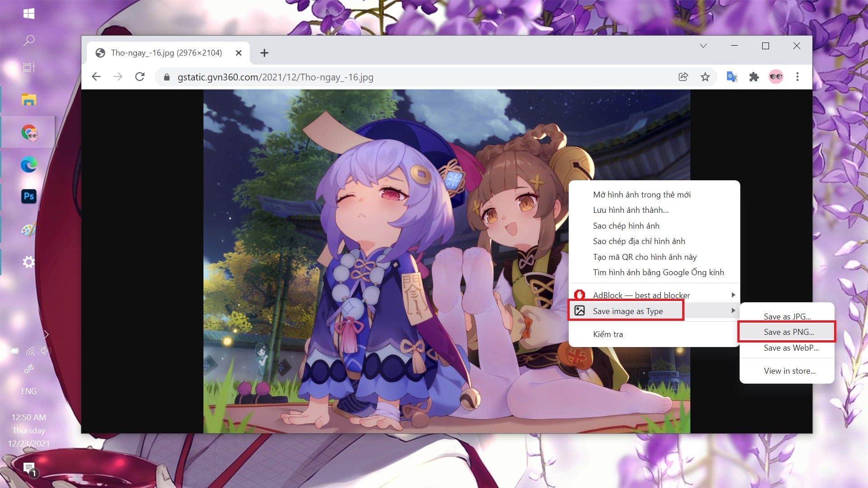
Task: Choose 'Tìm hình ảnh bằng Google Ống kính'
Action: point(654,272)
